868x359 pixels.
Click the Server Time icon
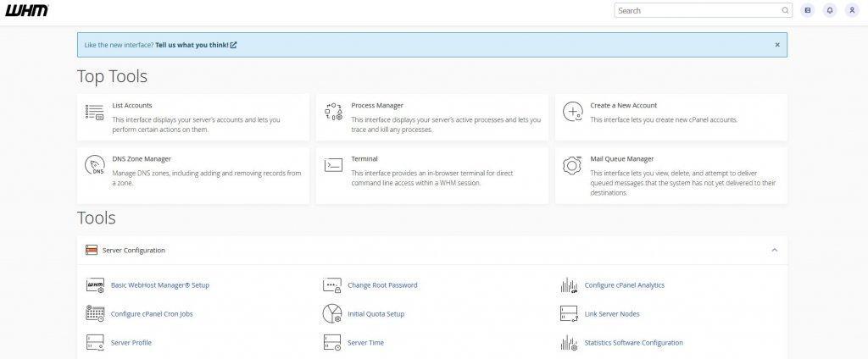[x=332, y=342]
